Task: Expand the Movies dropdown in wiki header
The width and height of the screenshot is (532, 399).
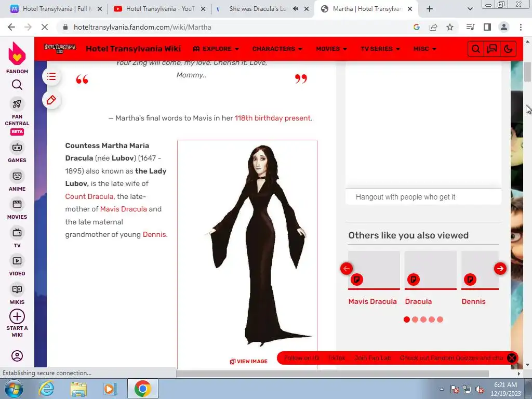Action: coord(331,49)
